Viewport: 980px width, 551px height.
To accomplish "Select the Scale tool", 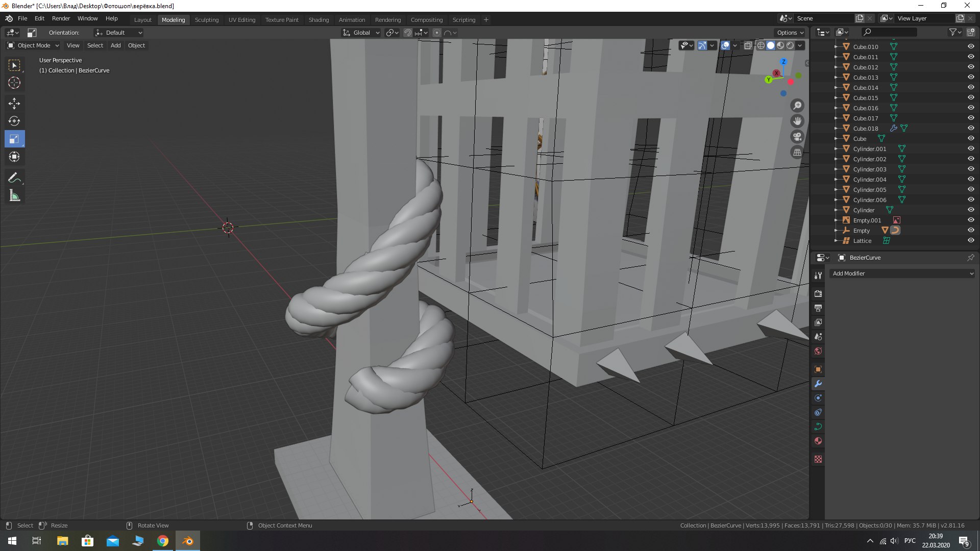I will tap(14, 139).
